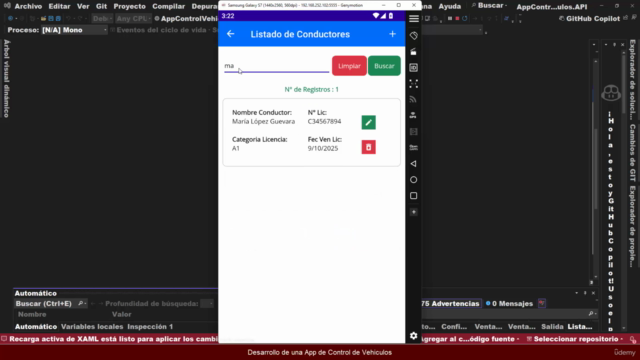
Task: Click the Save All icon in the toolbar
Action: tap(58, 18)
